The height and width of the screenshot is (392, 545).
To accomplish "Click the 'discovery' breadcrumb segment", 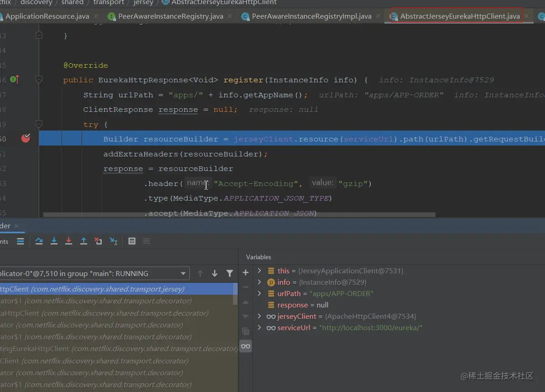I will [36, 2].
